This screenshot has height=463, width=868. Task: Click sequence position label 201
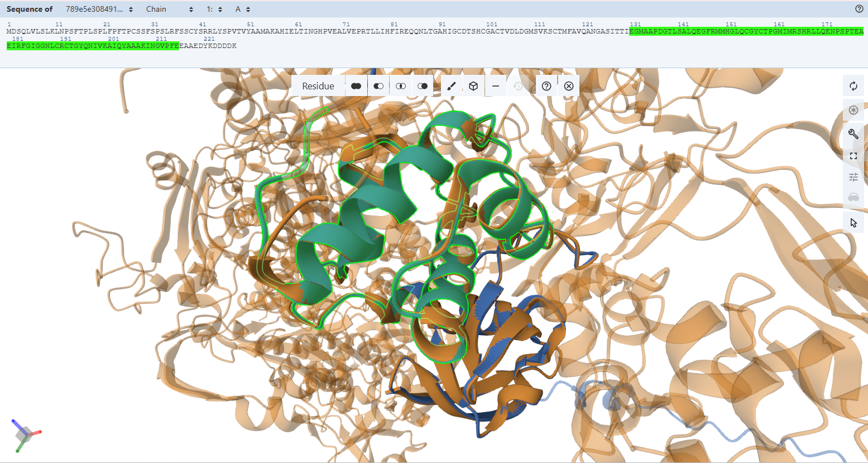(x=114, y=39)
